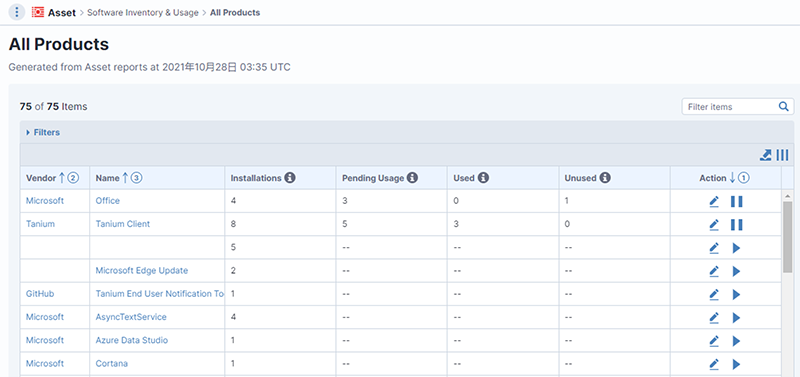Screen dimensions: 800x377
Task: Open Software Inventory & Usage breadcrumb
Action: pyautogui.click(x=143, y=13)
